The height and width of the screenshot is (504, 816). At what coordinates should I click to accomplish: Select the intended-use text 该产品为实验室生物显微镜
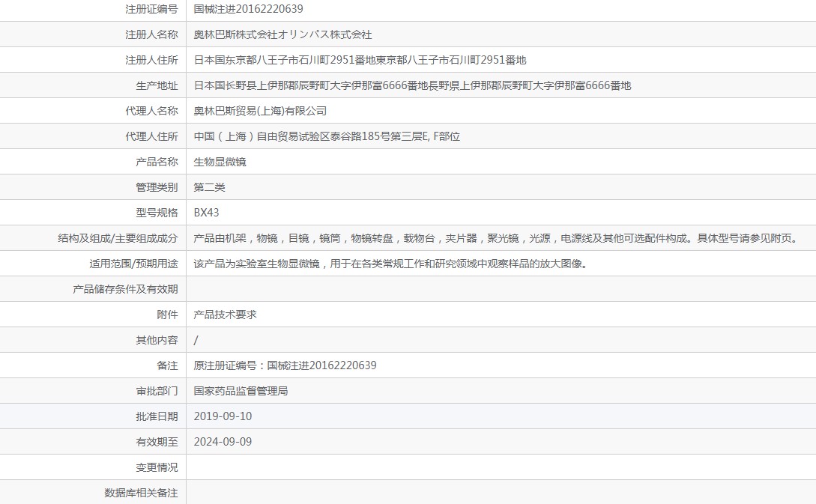click(x=391, y=264)
